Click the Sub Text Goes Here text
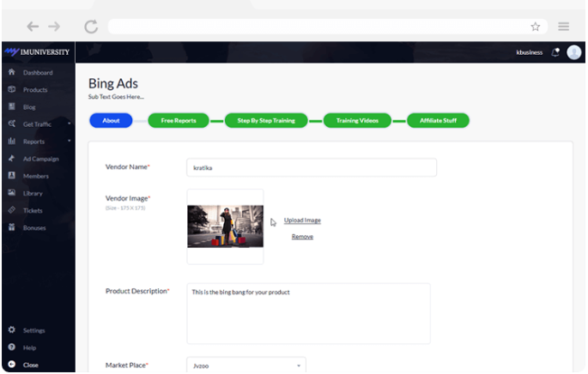 116,97
